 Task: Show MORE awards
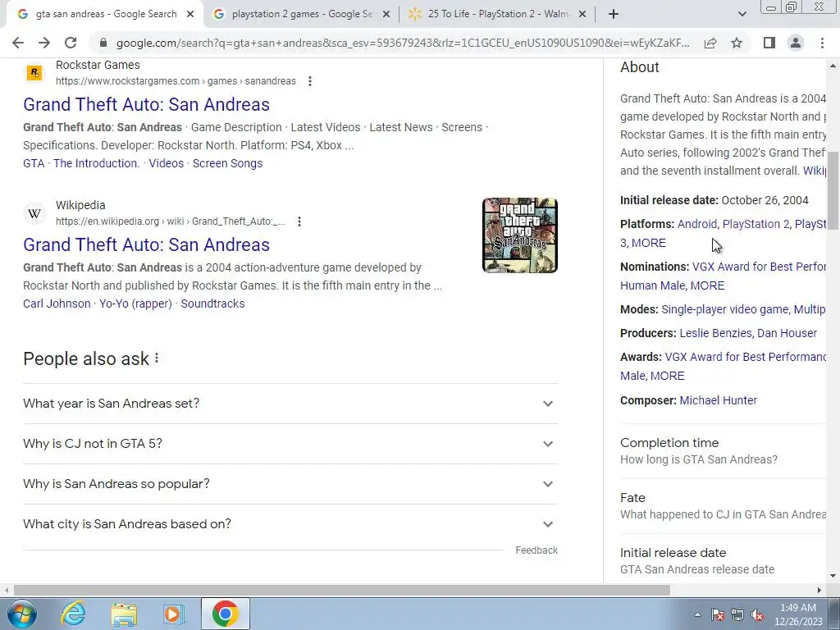click(x=667, y=376)
